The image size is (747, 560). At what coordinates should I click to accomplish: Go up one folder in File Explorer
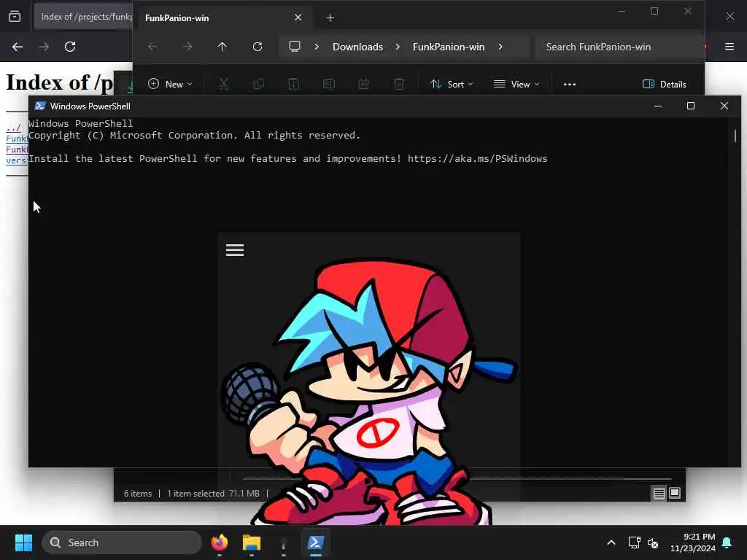[222, 46]
